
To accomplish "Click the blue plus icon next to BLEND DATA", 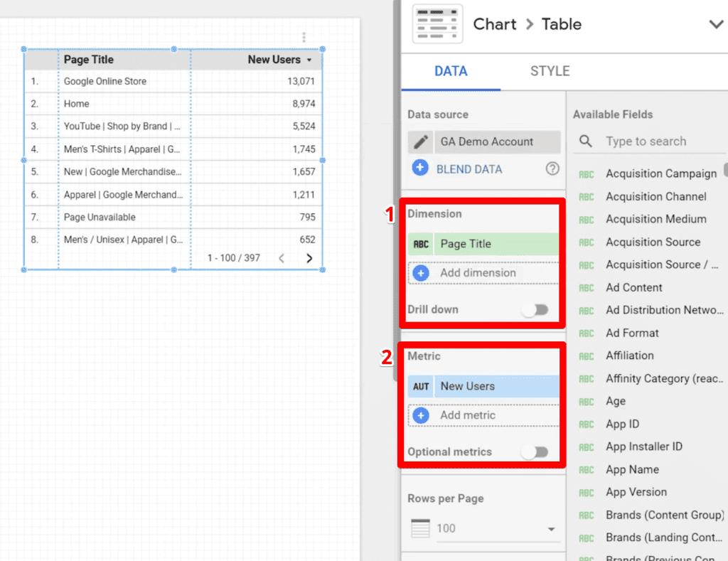I will click(x=420, y=169).
